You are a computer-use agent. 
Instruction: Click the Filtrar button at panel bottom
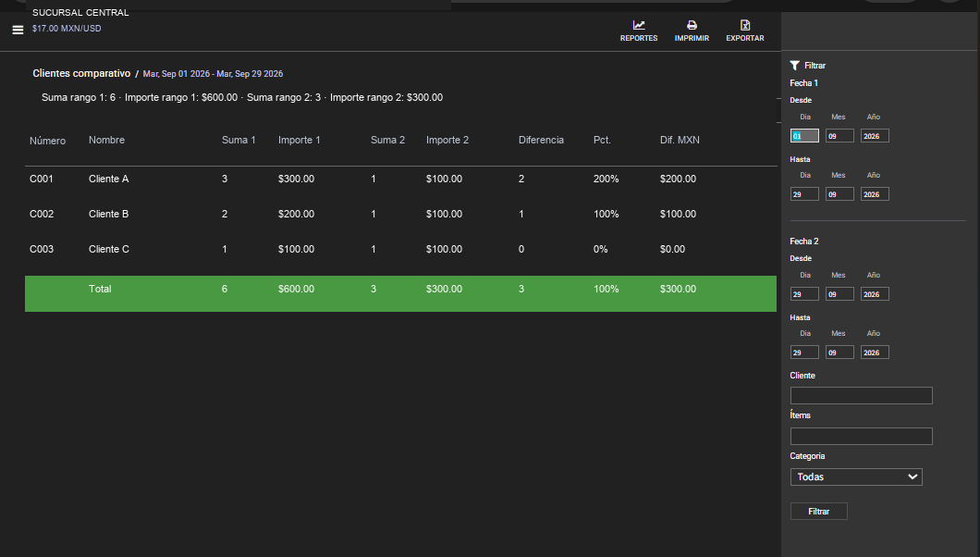(x=819, y=512)
